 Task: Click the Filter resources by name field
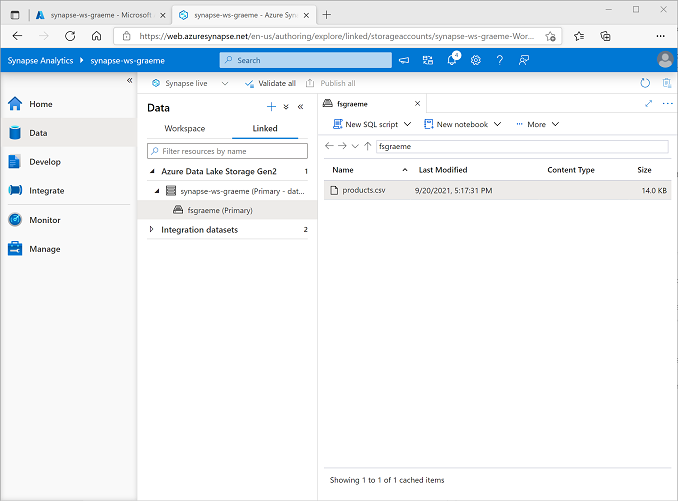point(227,151)
